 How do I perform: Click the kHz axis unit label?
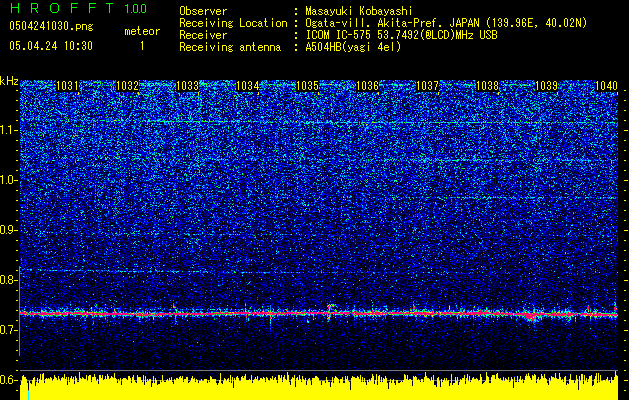coord(9,81)
